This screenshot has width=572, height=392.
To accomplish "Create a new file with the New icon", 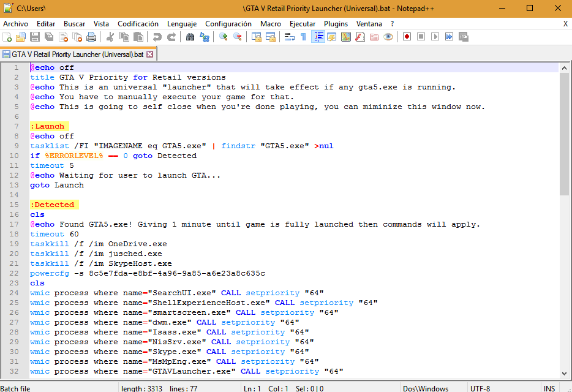I will tap(7, 37).
